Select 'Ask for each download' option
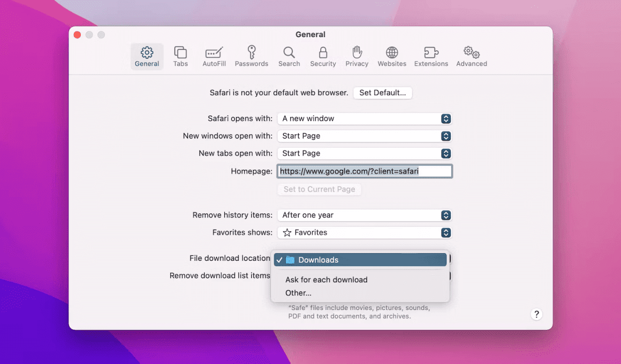 (x=360, y=279)
